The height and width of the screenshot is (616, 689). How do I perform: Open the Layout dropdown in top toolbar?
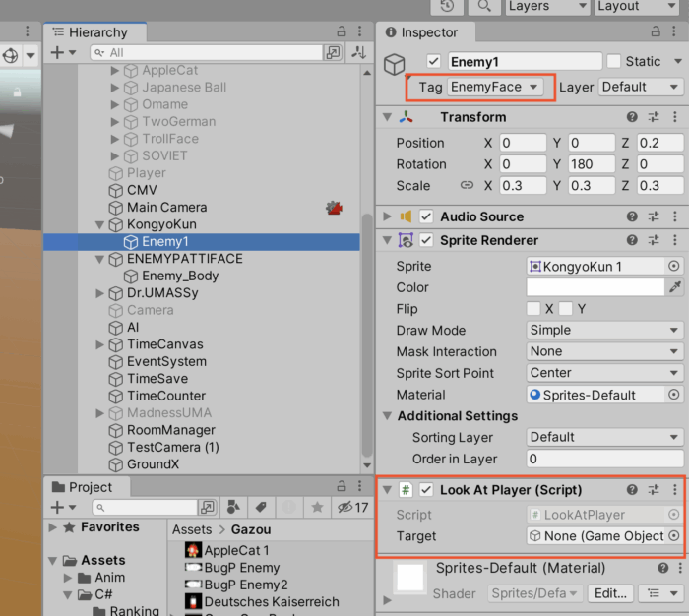637,6
